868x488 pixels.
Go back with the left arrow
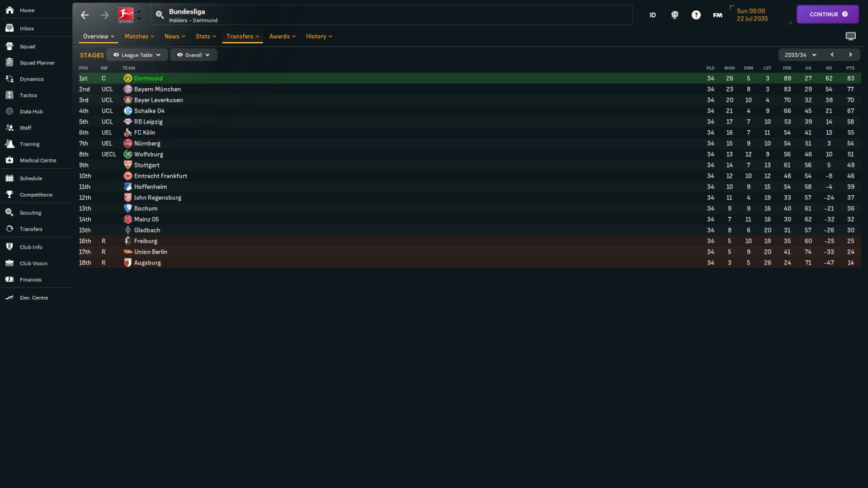(x=85, y=15)
